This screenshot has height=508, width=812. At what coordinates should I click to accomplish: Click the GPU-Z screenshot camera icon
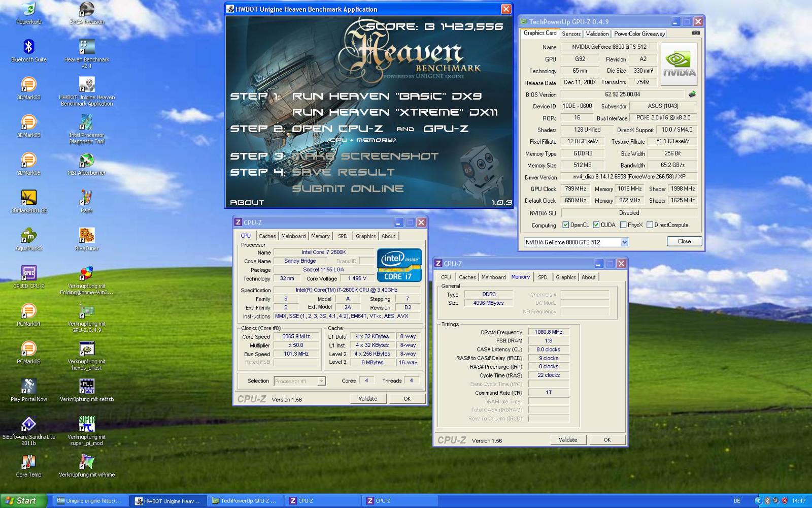696,33
